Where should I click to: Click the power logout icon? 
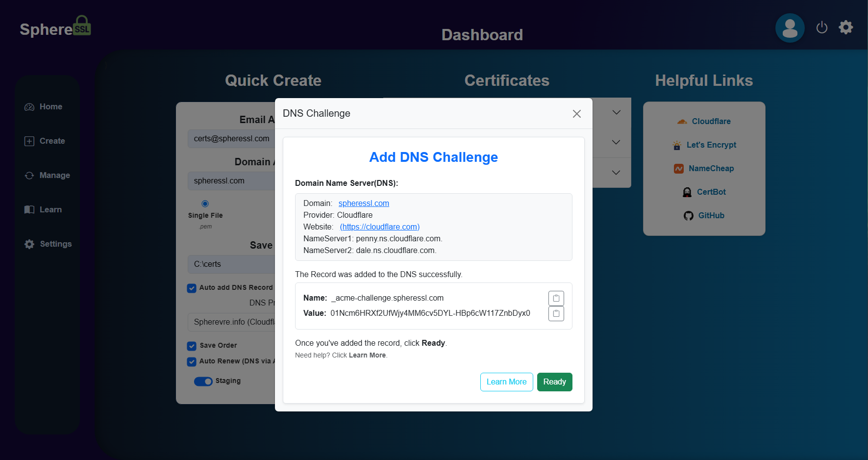(x=822, y=27)
